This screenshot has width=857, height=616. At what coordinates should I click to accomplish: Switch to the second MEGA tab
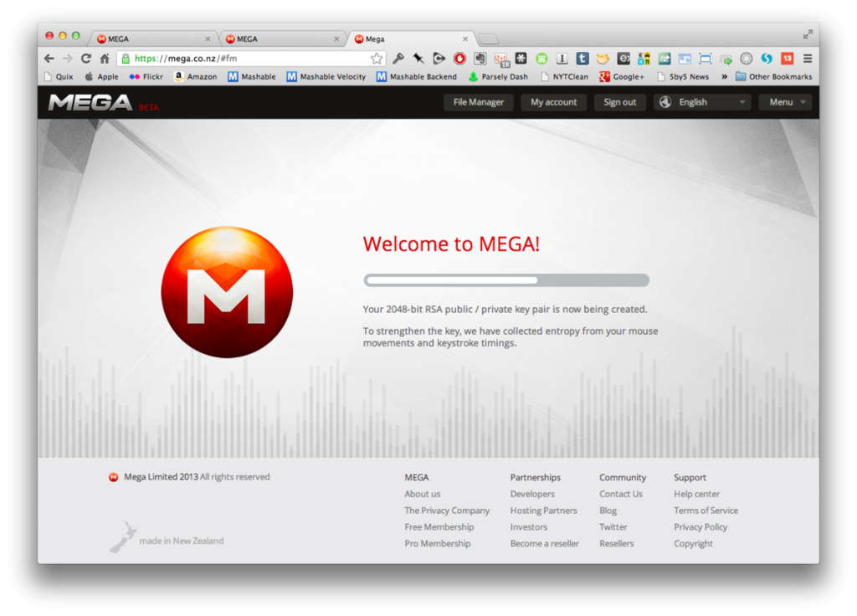pos(283,38)
